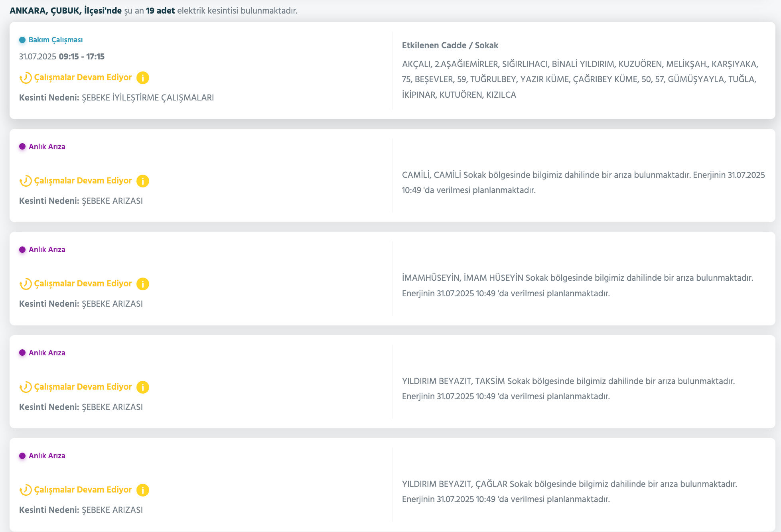Click info icon in TAKSİM Sokak outage card

142,387
